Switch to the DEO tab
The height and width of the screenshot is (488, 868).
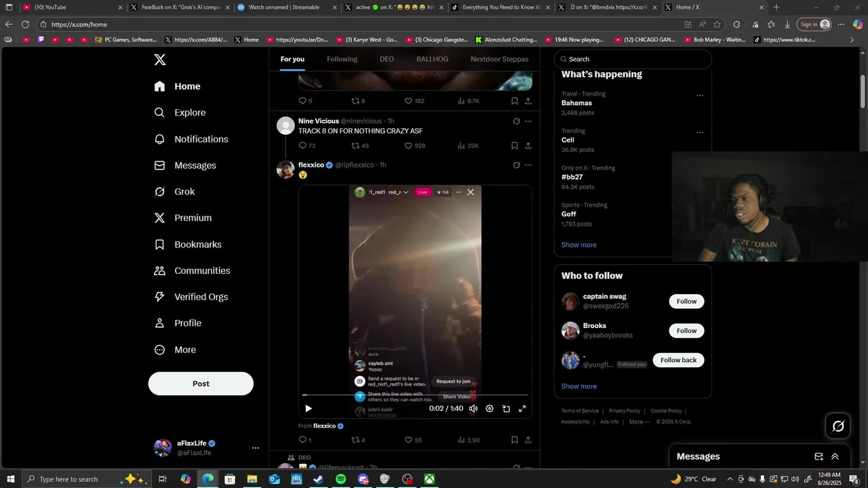point(387,59)
